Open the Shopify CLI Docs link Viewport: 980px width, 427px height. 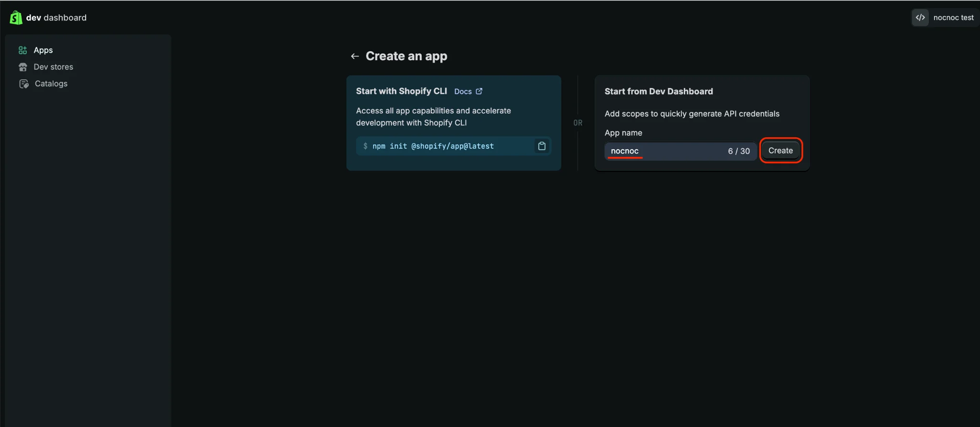(463, 91)
